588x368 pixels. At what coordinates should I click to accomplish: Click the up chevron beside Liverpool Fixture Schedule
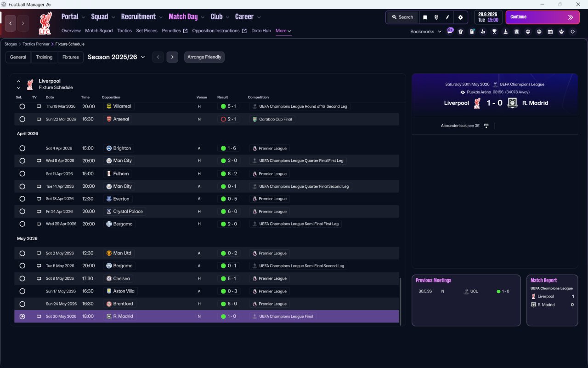tap(19, 81)
